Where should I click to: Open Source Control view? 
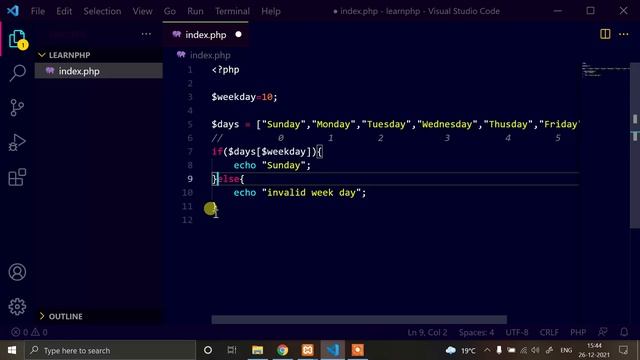(17, 108)
